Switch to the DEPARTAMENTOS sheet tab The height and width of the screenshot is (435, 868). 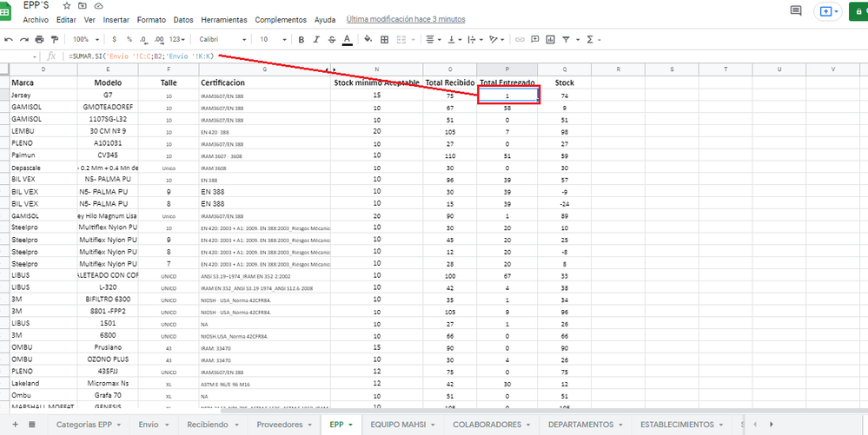(x=586, y=425)
